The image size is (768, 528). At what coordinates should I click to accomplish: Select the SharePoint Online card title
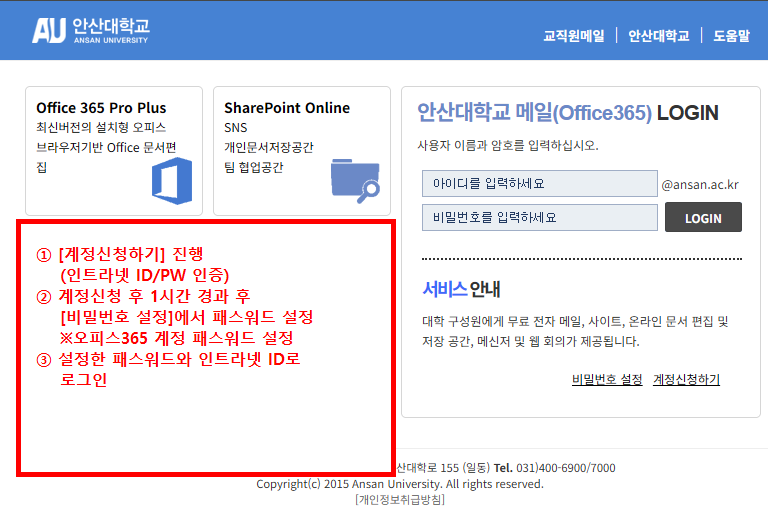287,108
